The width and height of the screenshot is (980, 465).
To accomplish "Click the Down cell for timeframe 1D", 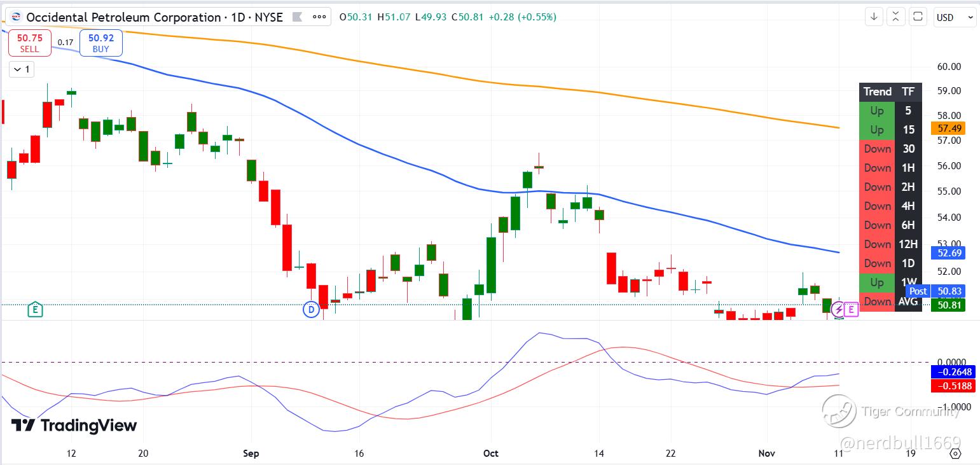I will [877, 263].
